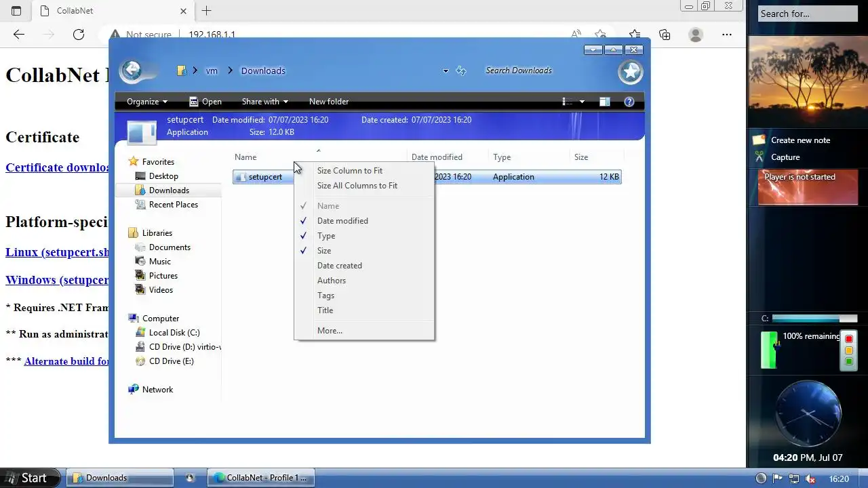This screenshot has width=868, height=488.
Task: Select Recent Places in navigation pane
Action: (x=174, y=205)
